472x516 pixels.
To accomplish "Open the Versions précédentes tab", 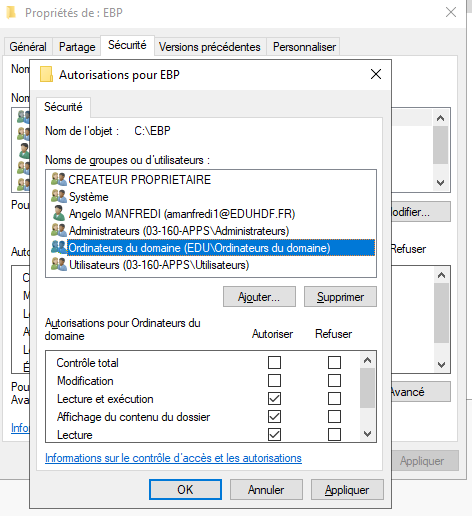I will [x=210, y=47].
